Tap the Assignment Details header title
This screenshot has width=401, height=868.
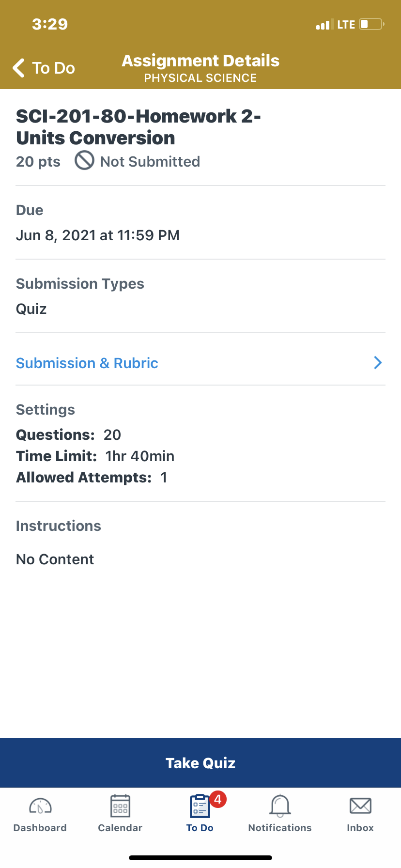click(200, 61)
